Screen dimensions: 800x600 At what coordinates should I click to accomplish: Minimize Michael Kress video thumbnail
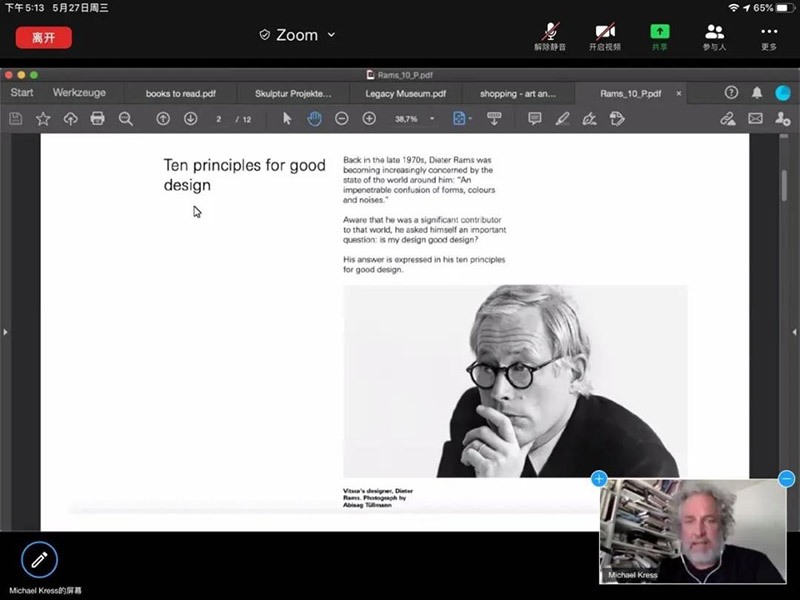787,479
